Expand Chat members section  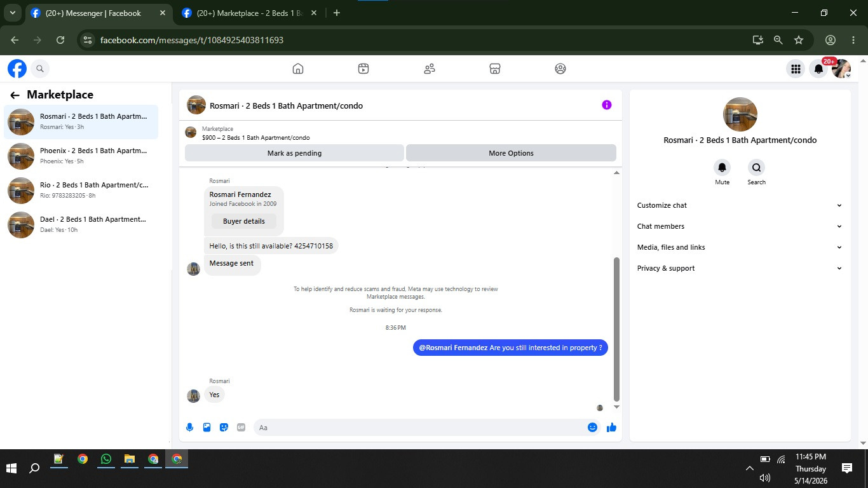pyautogui.click(x=740, y=226)
